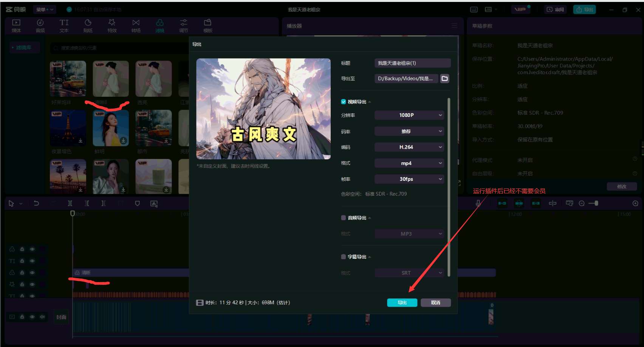
Task: Enable the 字幕导出 checkbox
Action: tap(343, 257)
